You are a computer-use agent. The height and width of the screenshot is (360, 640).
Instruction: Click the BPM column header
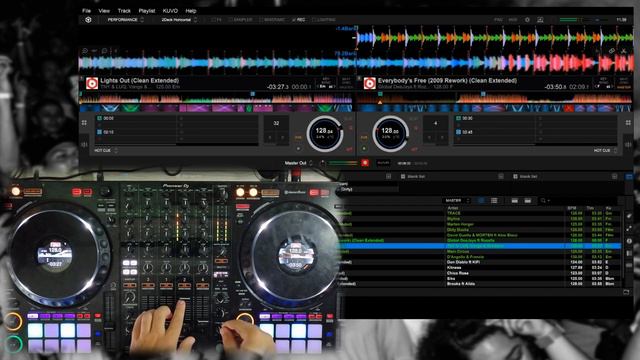point(571,208)
